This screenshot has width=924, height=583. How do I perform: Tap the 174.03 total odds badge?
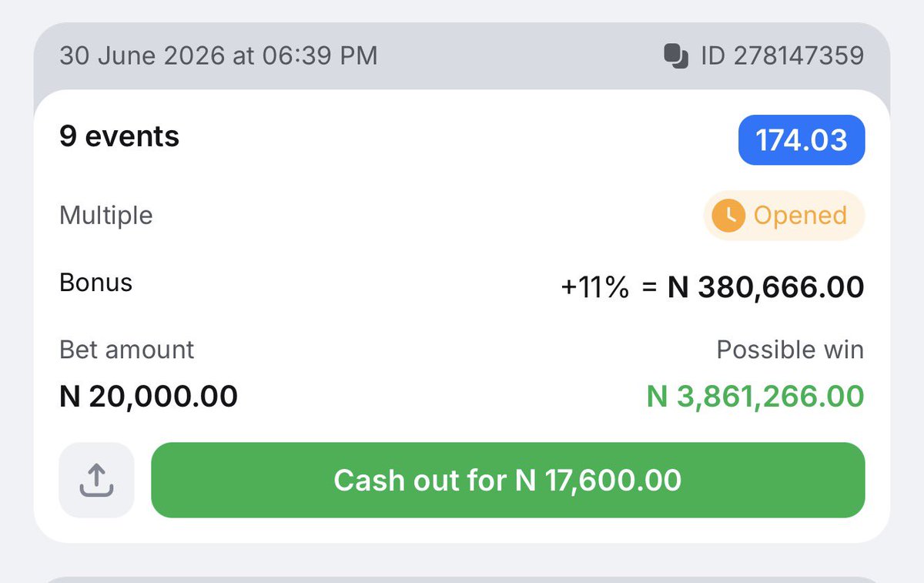pos(802,140)
